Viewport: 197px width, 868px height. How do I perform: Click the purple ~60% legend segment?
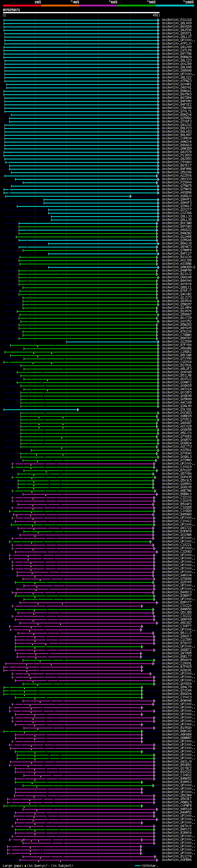coord(99,6)
